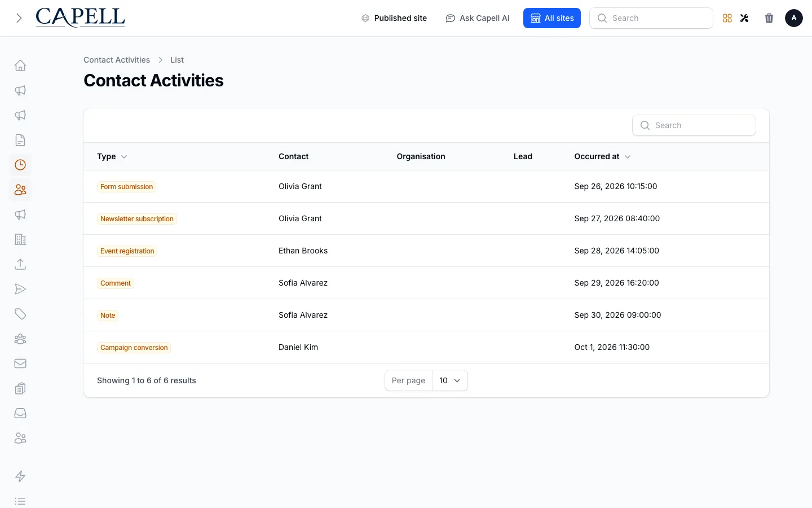Open the envelope mail icon in sidebar

20,364
